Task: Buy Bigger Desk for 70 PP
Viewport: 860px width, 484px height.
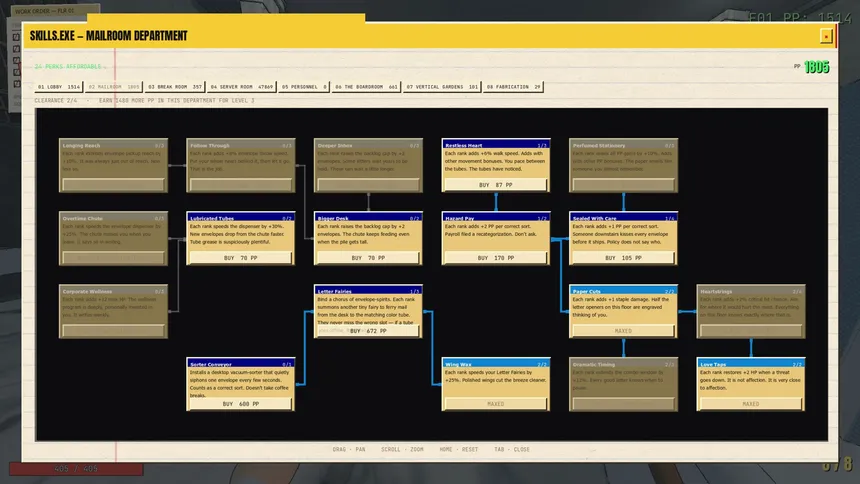Action: 367,257
